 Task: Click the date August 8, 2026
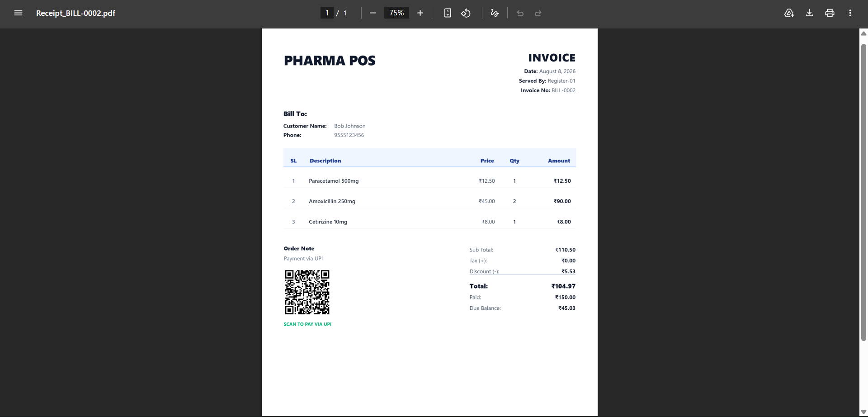click(x=557, y=71)
